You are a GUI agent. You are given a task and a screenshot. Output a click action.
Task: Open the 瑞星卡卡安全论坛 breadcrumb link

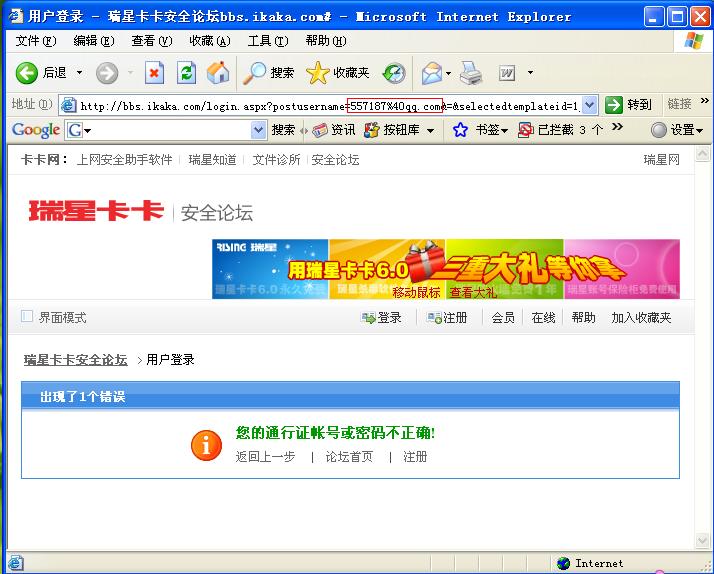pyautogui.click(x=76, y=360)
